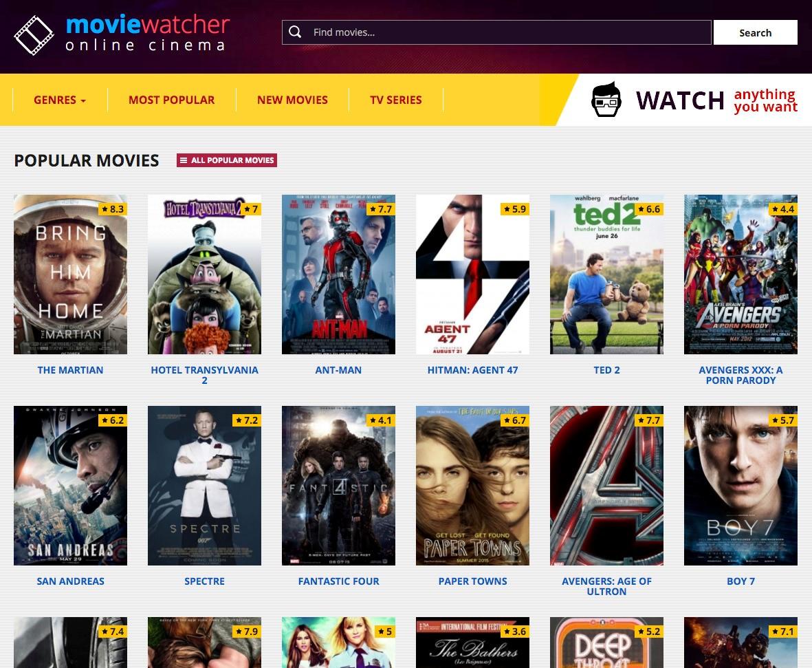The image size is (812, 668).
Task: Click the 6.2 star rating badge
Action: (113, 420)
